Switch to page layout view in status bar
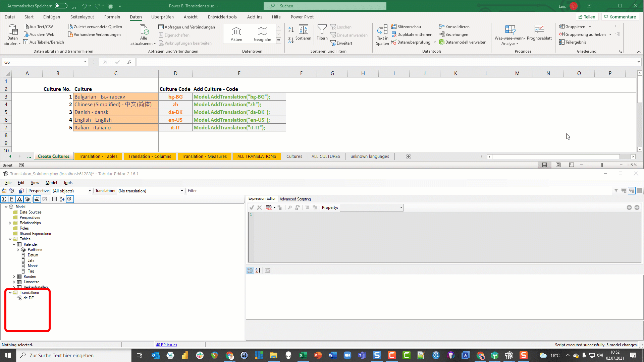This screenshot has width=644, height=362. coord(558,165)
